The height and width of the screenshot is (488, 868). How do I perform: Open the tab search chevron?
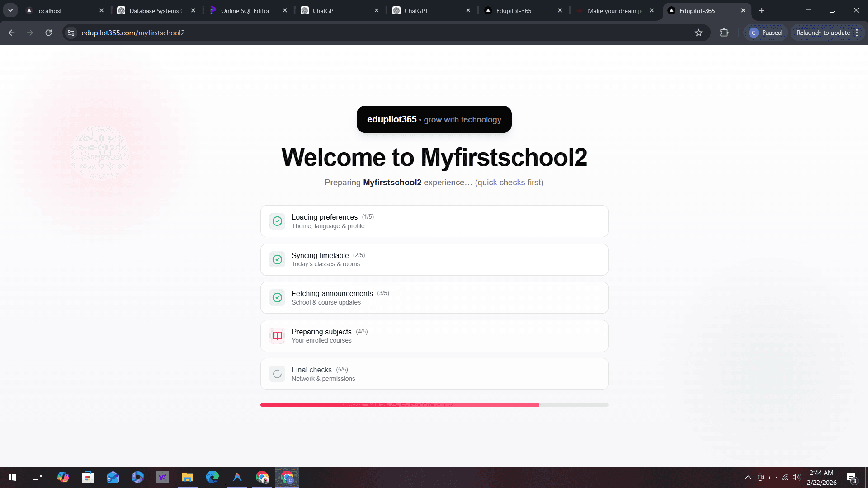[10, 10]
